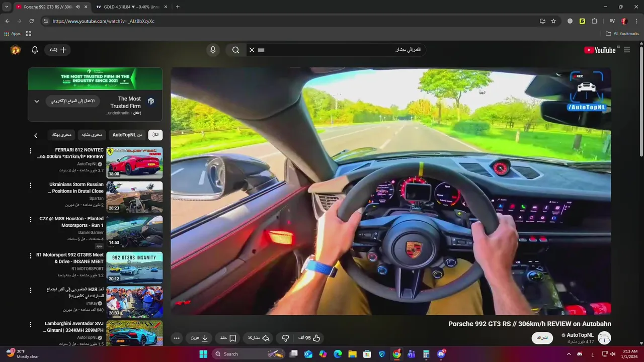Open options for R1 Motorsport video
The height and width of the screenshot is (362, 644).
tap(30, 256)
